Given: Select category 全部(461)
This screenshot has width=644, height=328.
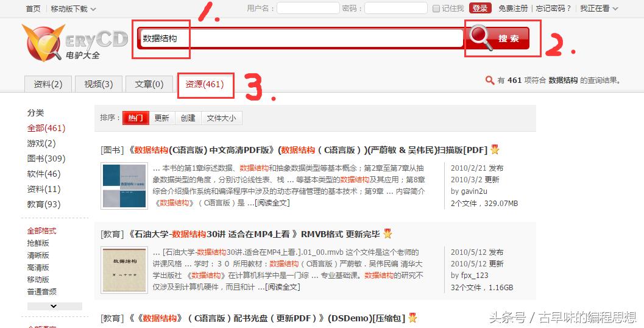Looking at the screenshot, I should pos(46,128).
